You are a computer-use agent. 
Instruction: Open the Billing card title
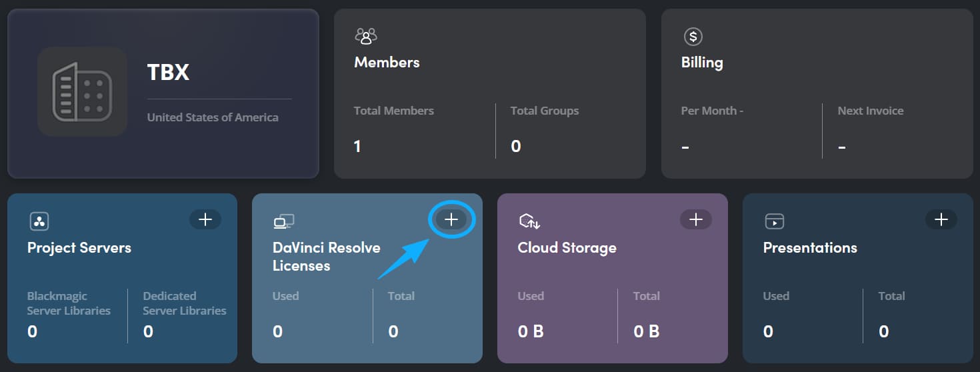tap(702, 62)
